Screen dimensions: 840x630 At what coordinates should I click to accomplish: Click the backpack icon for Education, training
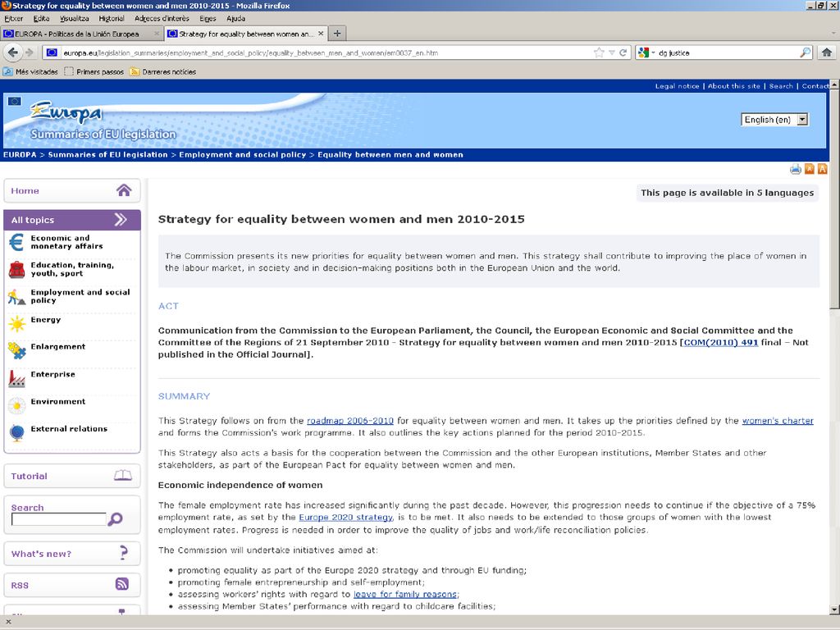(x=16, y=269)
